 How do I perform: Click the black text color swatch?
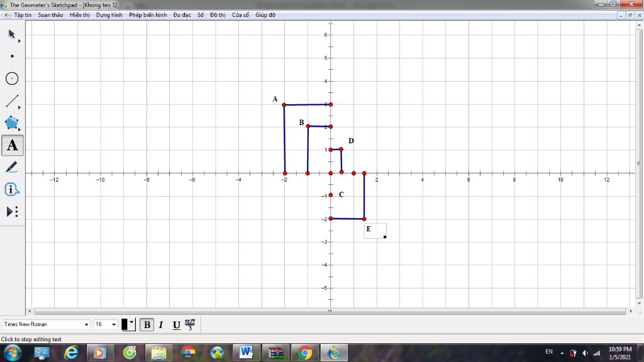[x=125, y=325]
